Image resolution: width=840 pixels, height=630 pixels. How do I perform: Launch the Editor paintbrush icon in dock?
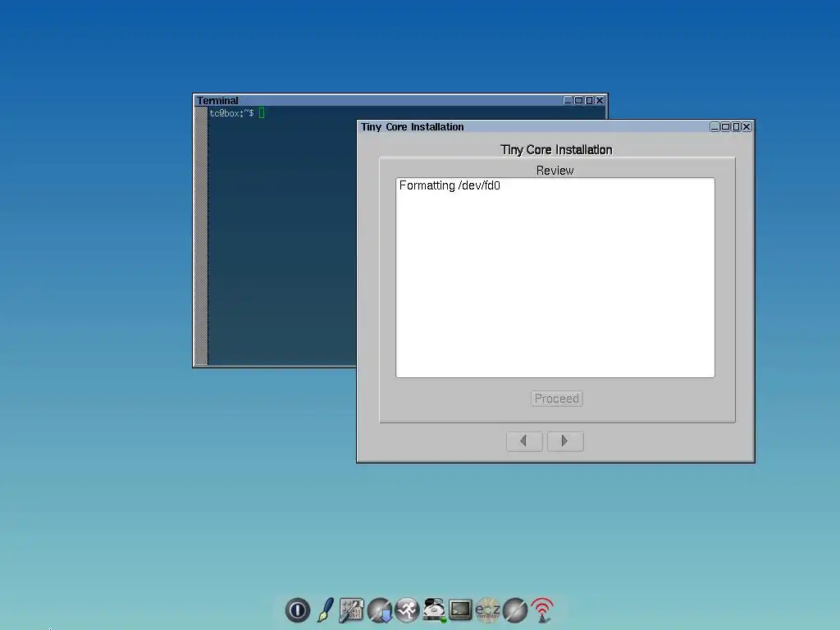click(325, 610)
